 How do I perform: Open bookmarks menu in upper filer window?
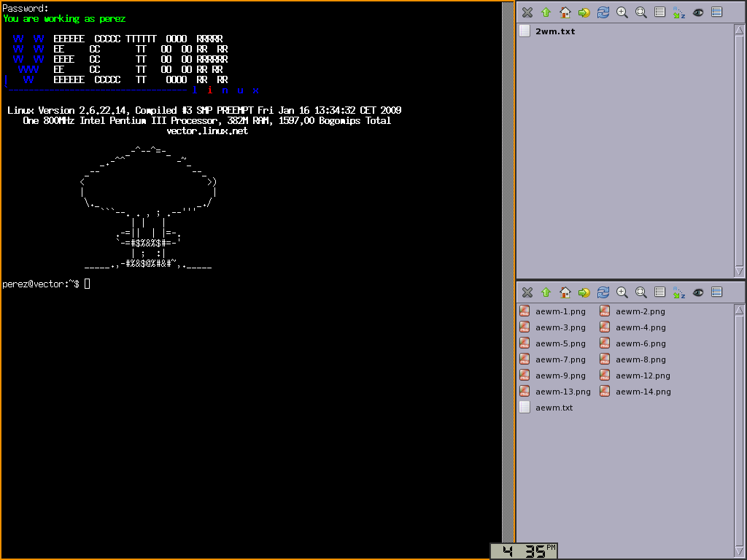point(584,12)
